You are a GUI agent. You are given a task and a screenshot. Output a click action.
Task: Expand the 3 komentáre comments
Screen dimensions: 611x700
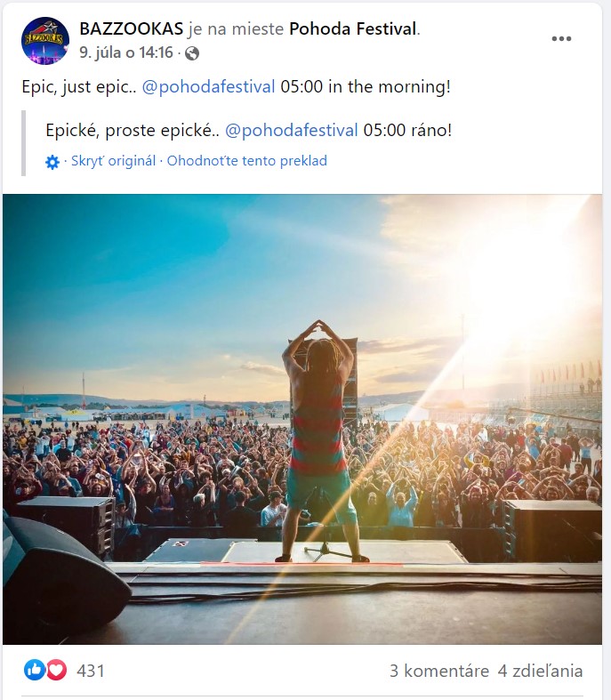point(439,671)
